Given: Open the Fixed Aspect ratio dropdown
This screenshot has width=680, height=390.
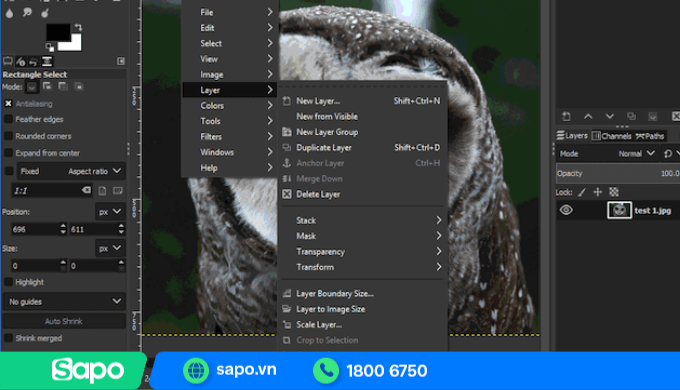Looking at the screenshot, I should 71,171.
